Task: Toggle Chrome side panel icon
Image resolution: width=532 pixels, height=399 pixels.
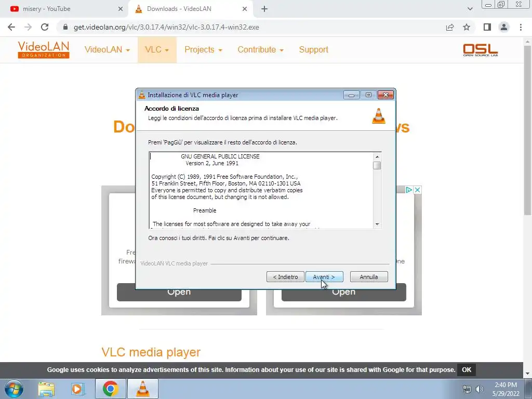Action: tap(487, 27)
